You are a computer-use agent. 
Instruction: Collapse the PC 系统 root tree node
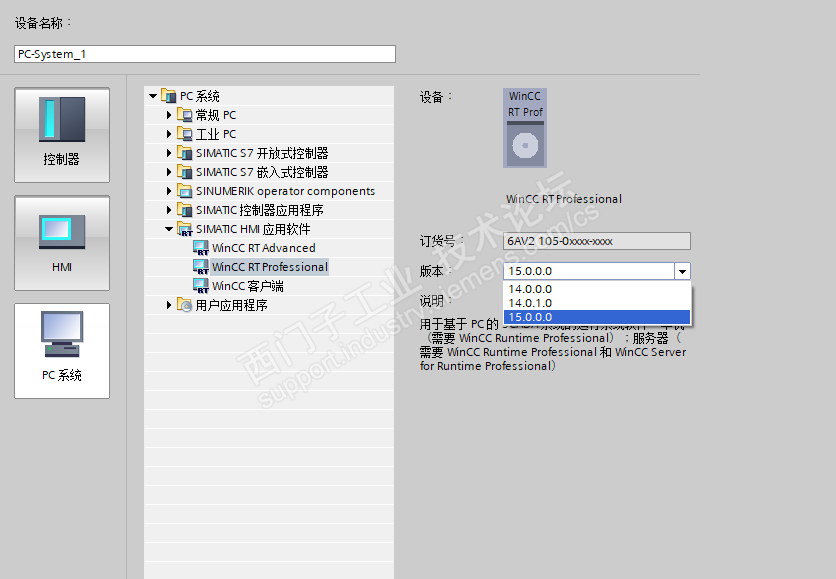153,96
